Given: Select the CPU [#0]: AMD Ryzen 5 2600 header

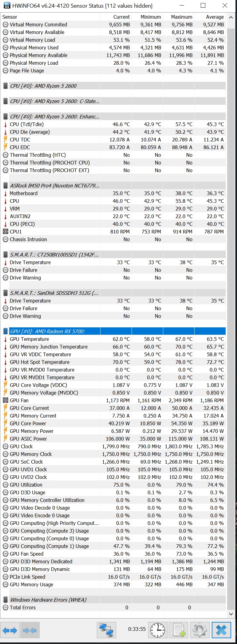Looking at the screenshot, I should pos(113,86).
